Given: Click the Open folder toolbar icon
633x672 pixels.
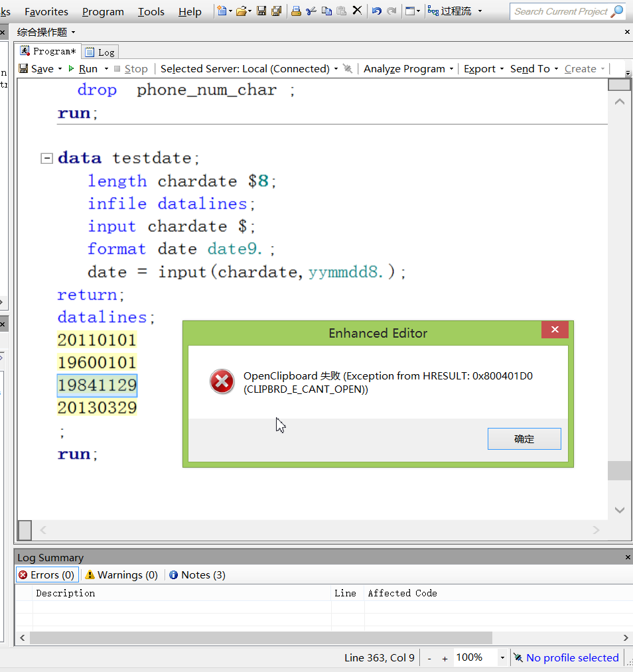Looking at the screenshot, I should 242,11.
